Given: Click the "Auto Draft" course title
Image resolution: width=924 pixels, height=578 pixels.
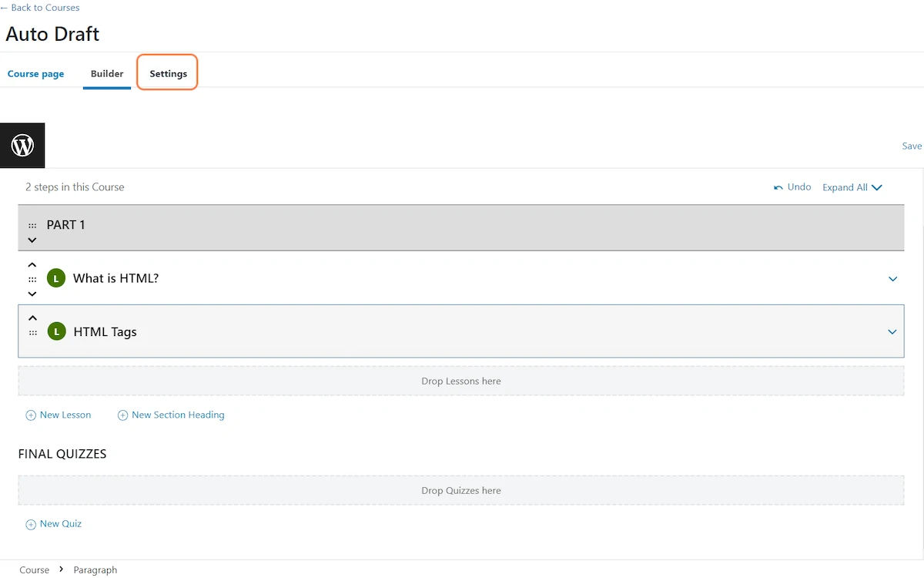Looking at the screenshot, I should (x=52, y=34).
